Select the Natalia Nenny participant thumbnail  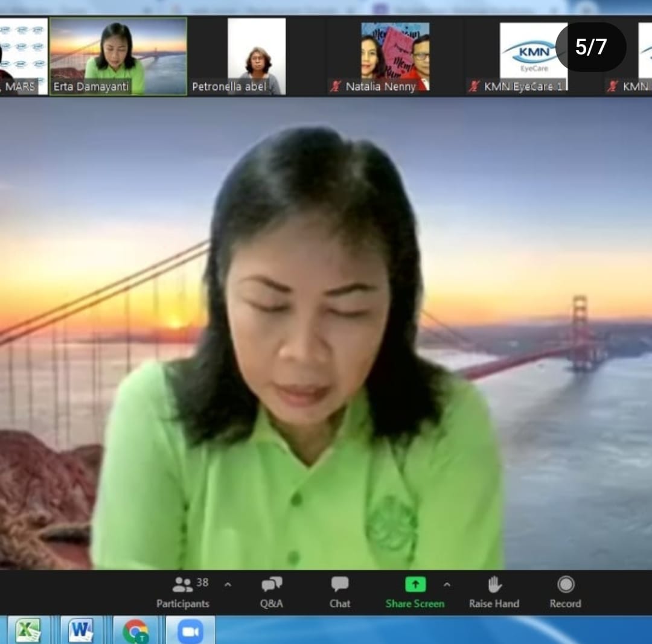[x=395, y=56]
